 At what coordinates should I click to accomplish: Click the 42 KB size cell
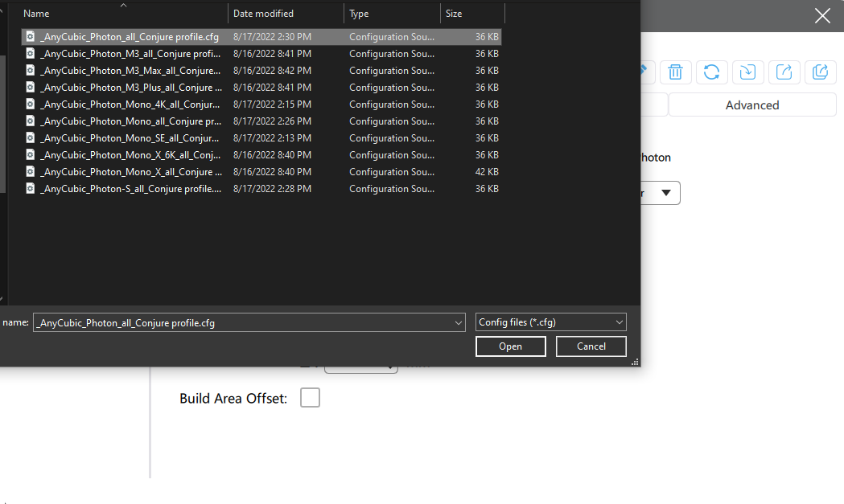487,171
